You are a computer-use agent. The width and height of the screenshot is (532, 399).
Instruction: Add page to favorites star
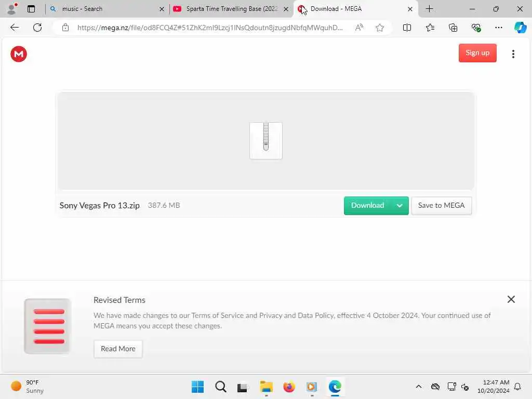[380, 28]
